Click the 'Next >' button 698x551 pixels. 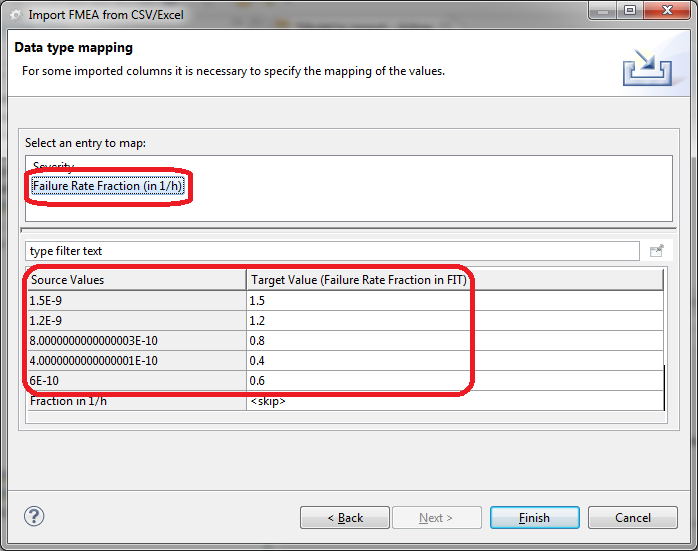pos(437,518)
